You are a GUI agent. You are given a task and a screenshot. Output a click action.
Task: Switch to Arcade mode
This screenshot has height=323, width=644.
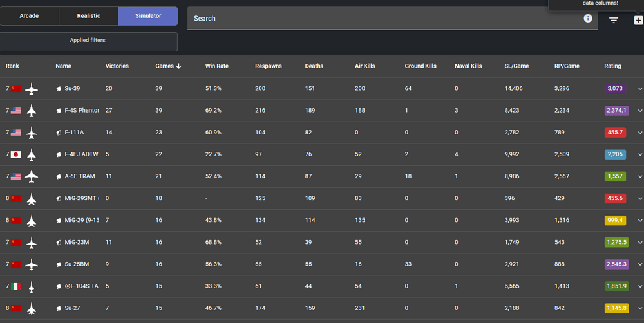click(29, 16)
